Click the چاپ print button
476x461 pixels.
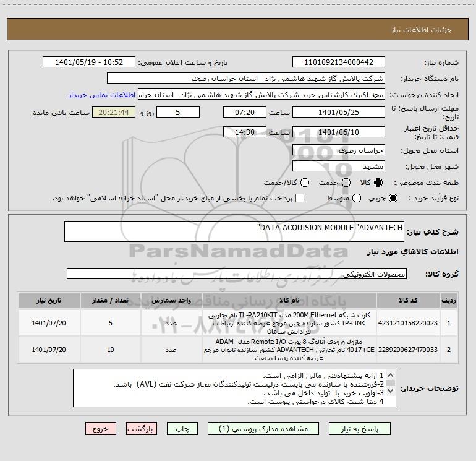tap(182, 429)
